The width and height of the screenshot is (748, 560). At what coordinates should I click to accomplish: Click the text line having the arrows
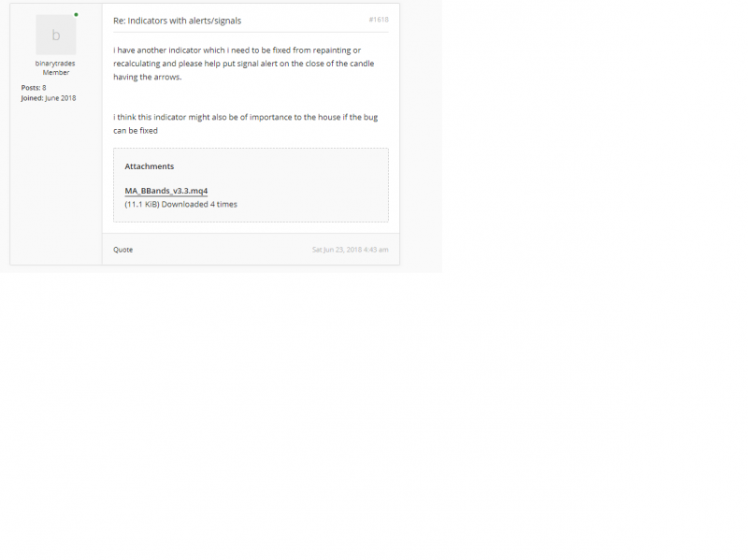[x=148, y=77]
